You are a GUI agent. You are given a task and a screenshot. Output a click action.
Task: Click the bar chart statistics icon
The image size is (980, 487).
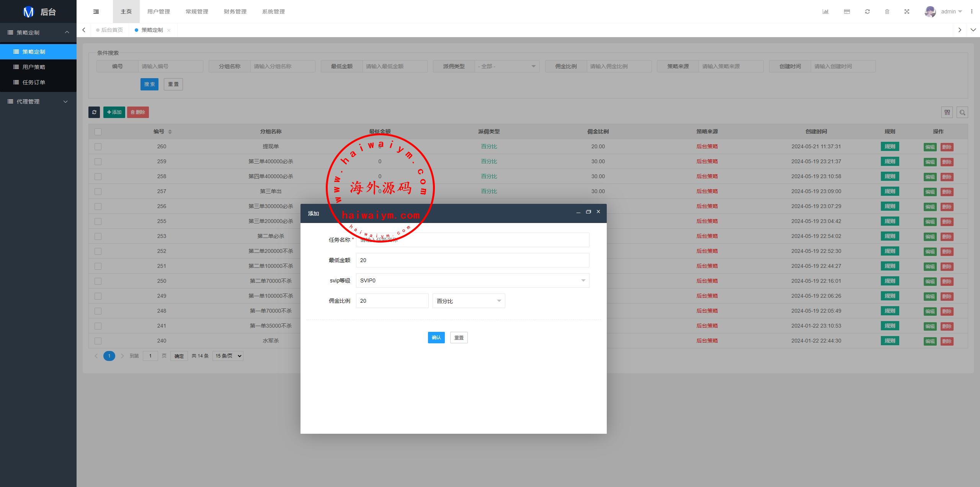tap(825, 11)
